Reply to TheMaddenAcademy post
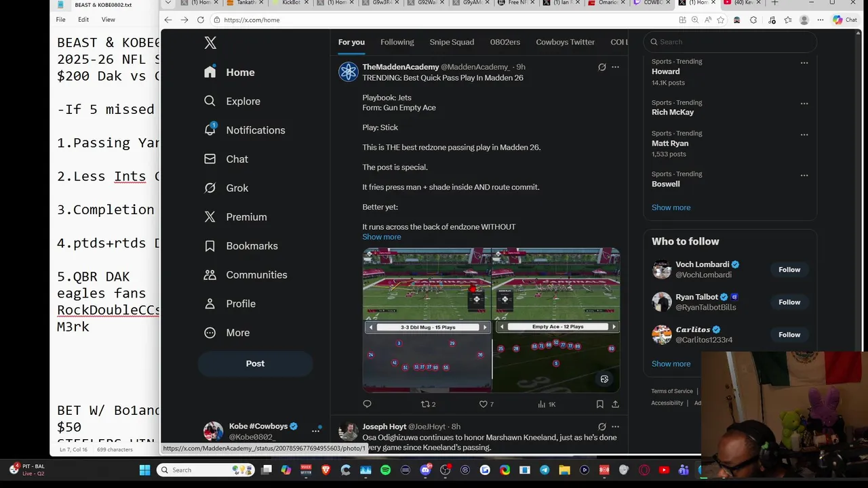This screenshot has height=488, width=868. click(x=367, y=404)
